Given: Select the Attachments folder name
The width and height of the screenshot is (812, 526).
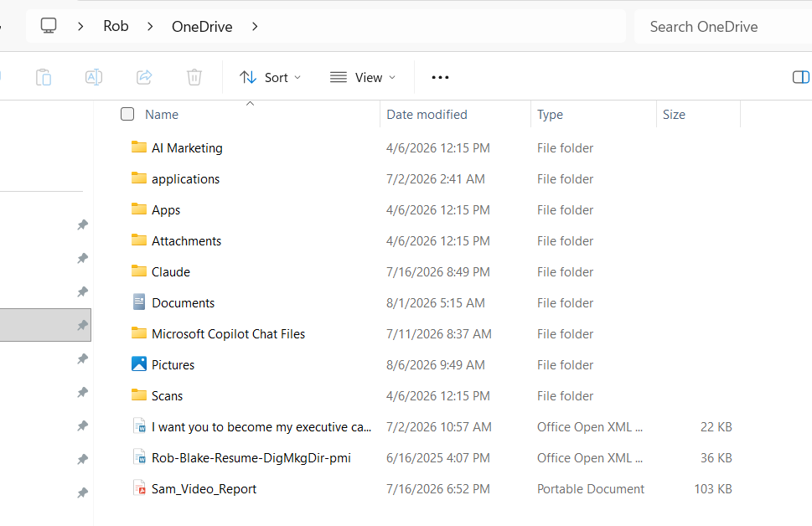Looking at the screenshot, I should (186, 240).
